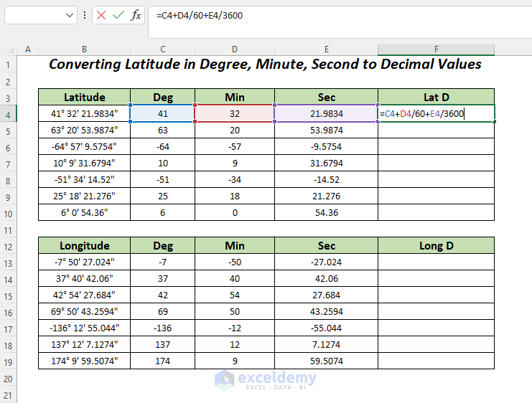Click the formula bar options dots

pyautogui.click(x=86, y=15)
